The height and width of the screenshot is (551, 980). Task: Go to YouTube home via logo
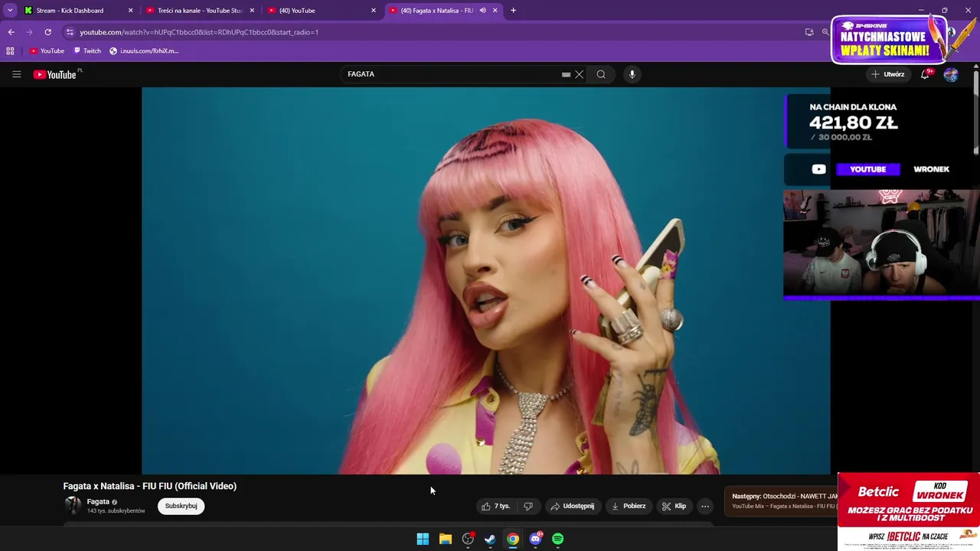click(55, 74)
